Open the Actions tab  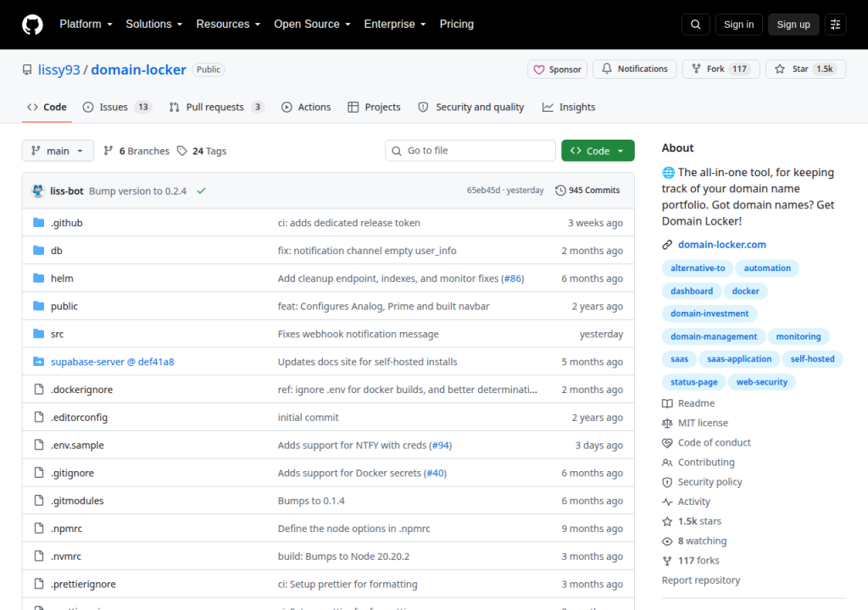point(306,108)
